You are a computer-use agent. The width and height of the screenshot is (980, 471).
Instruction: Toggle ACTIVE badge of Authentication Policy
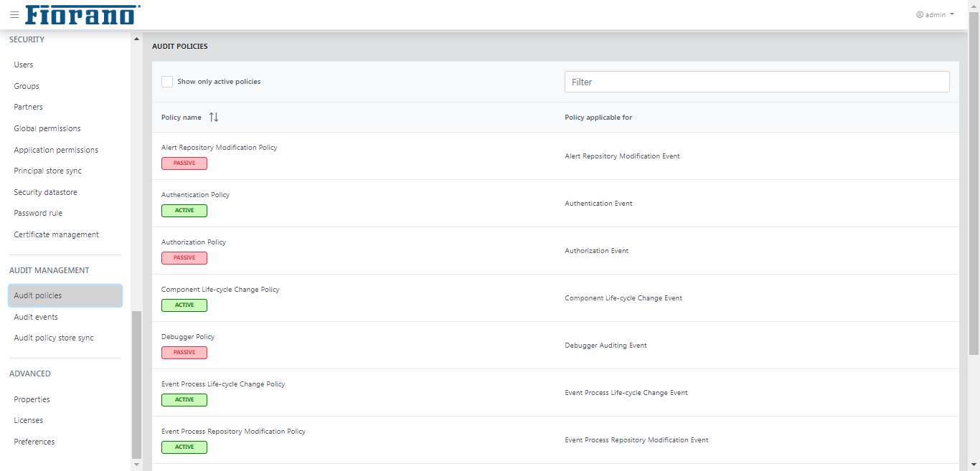point(184,211)
